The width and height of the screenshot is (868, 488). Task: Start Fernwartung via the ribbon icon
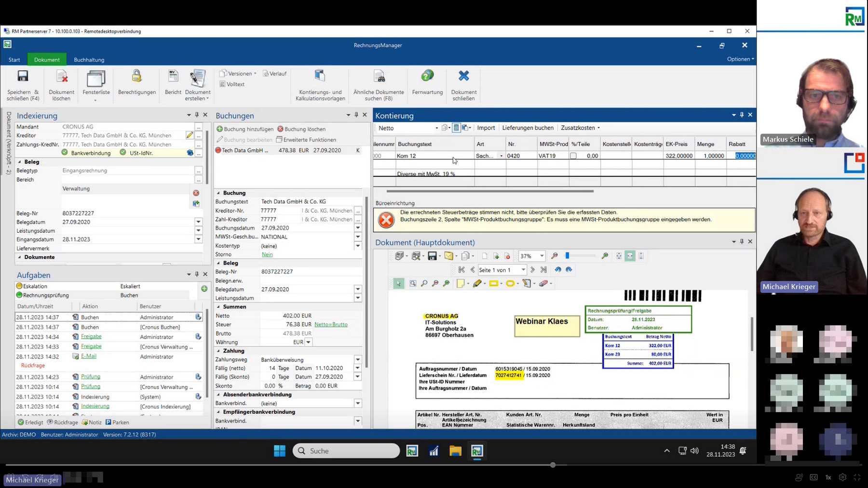(x=427, y=76)
